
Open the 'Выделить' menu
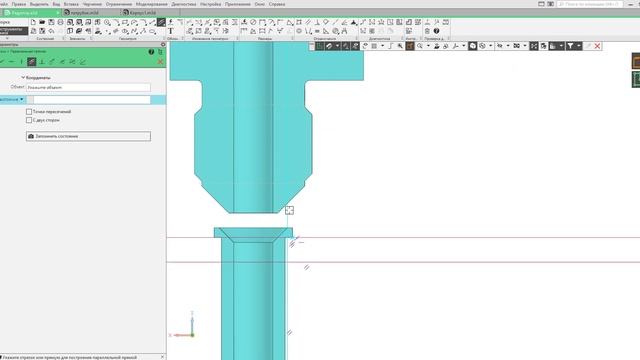coord(39,4)
